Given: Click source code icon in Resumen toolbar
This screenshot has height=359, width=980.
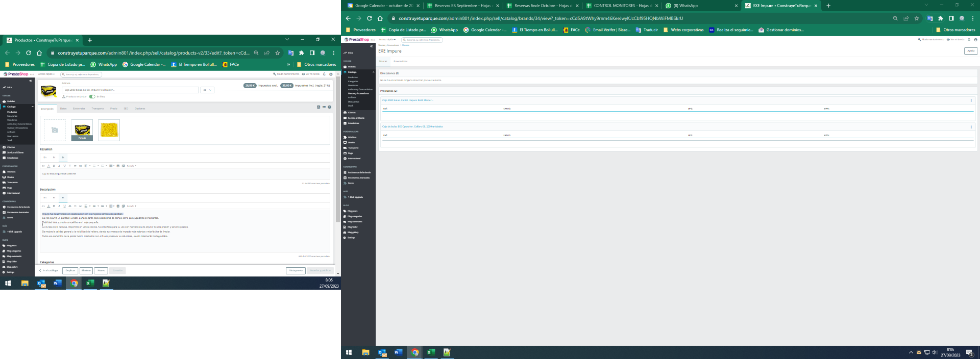Looking at the screenshot, I should [x=43, y=166].
